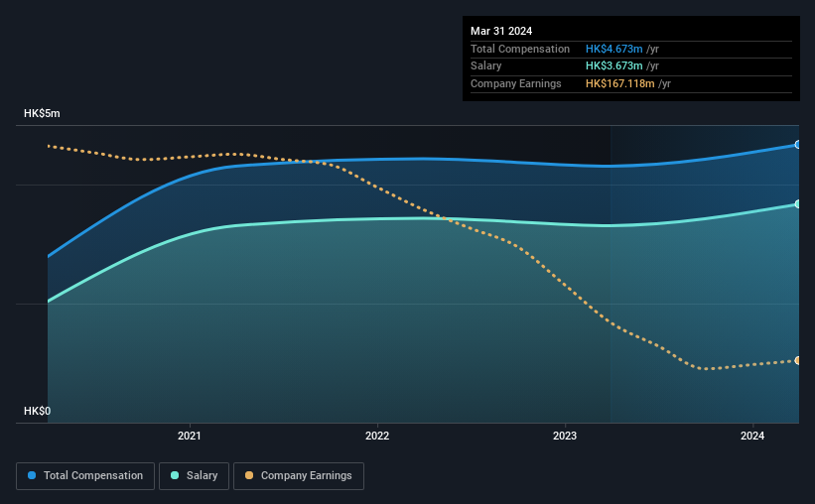Click the blue Total Compensation legend dot
This screenshot has height=504, width=815.
coord(32,475)
